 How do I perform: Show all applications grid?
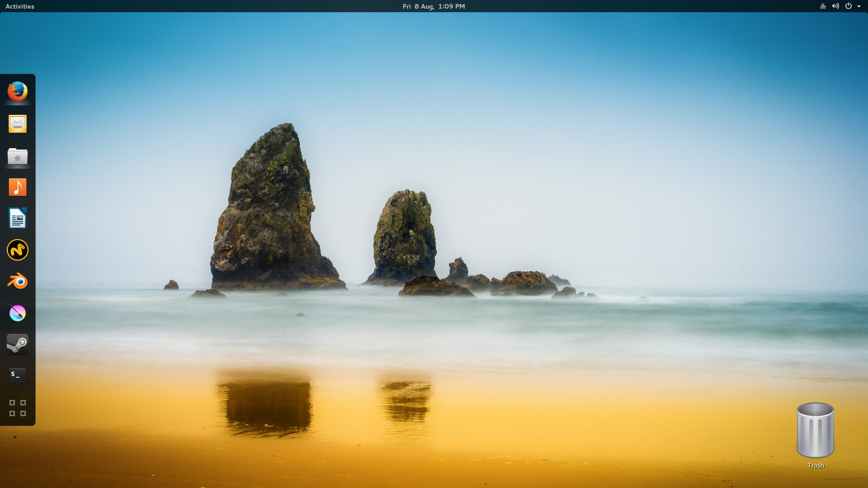point(18,408)
